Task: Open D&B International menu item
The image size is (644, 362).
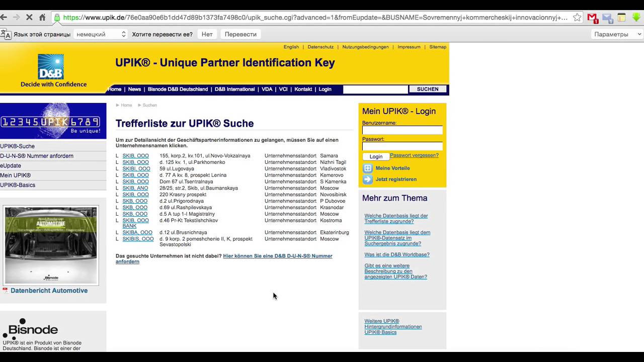Action: tap(234, 89)
